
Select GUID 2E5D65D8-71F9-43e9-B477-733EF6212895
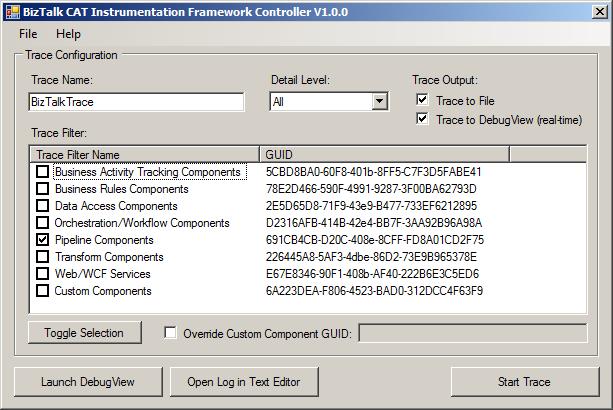tap(371, 206)
